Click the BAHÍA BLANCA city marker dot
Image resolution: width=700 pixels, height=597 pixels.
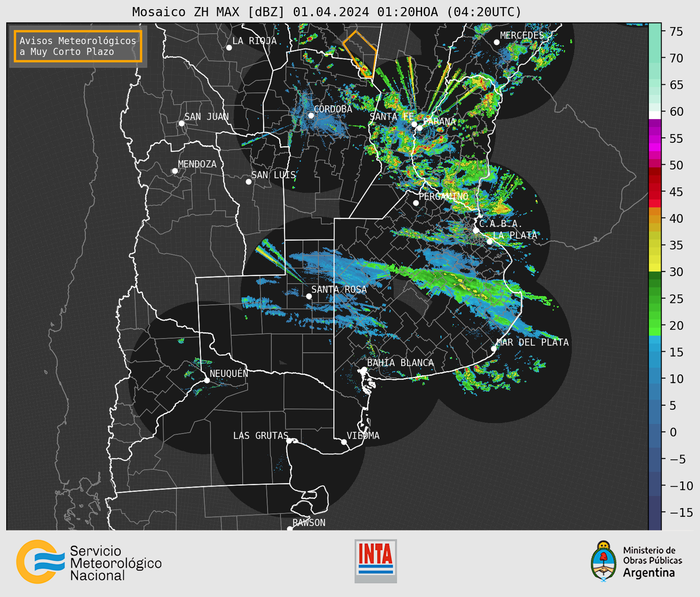[x=364, y=369]
